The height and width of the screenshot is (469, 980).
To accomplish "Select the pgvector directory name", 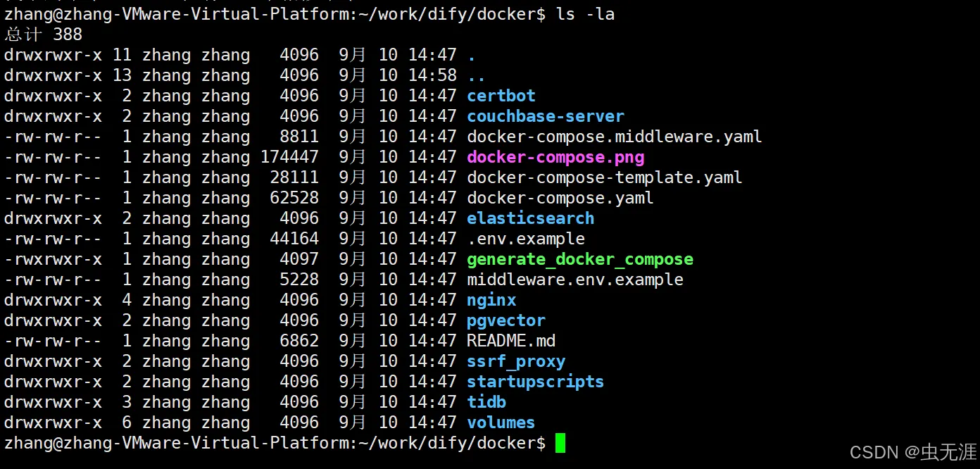I will pyautogui.click(x=506, y=320).
